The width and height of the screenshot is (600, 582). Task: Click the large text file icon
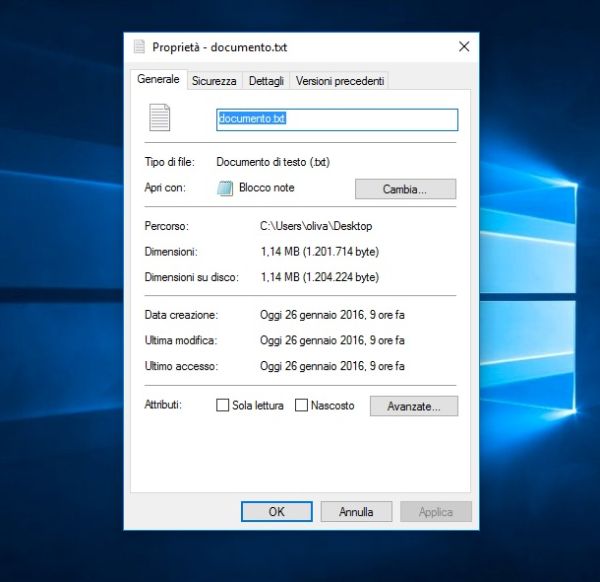[x=160, y=119]
